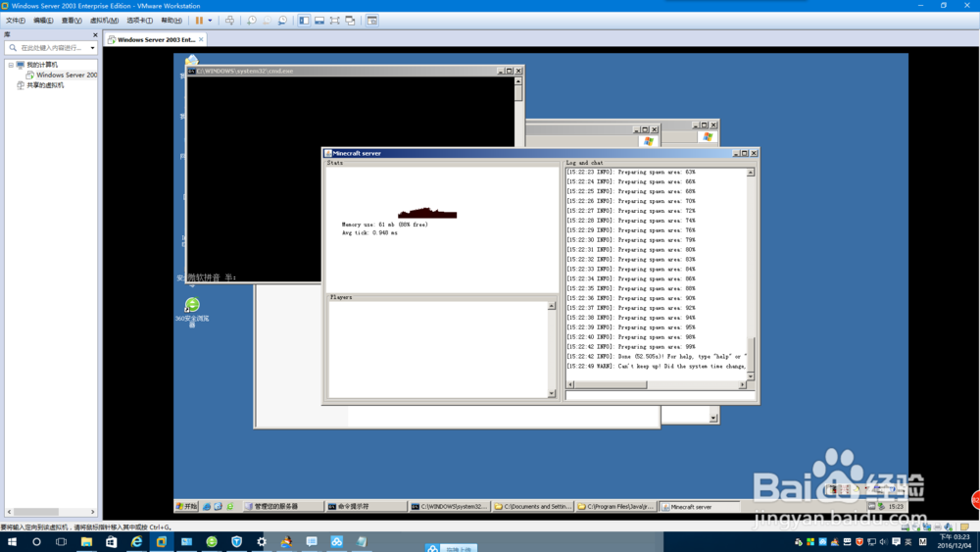Viewport: 980px width, 552px height.
Task: Click the Minecraft server title bar icon
Action: point(328,153)
